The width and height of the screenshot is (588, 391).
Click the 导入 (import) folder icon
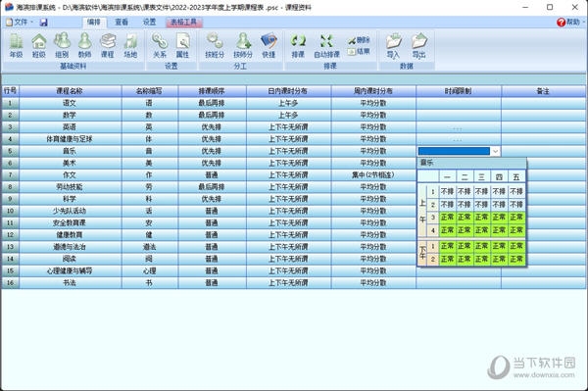pyautogui.click(x=393, y=45)
